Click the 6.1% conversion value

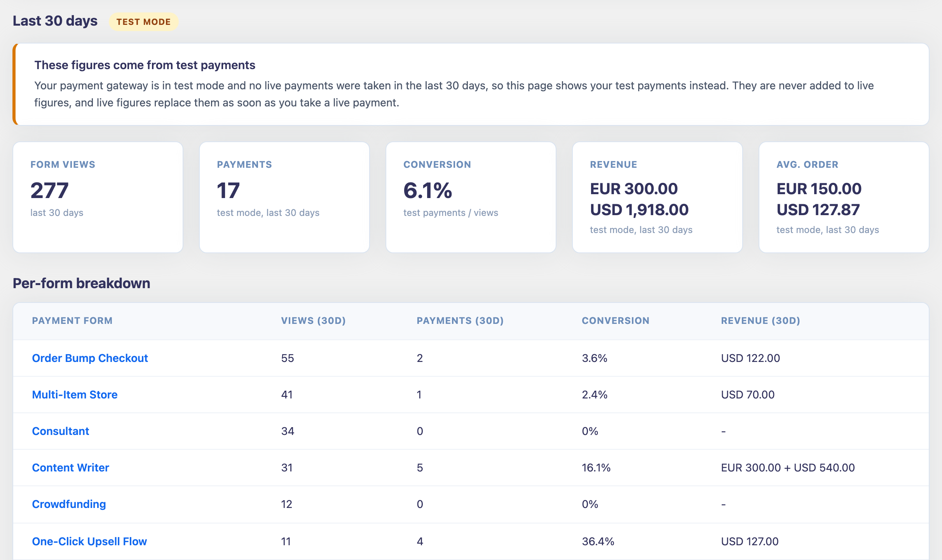pyautogui.click(x=427, y=191)
